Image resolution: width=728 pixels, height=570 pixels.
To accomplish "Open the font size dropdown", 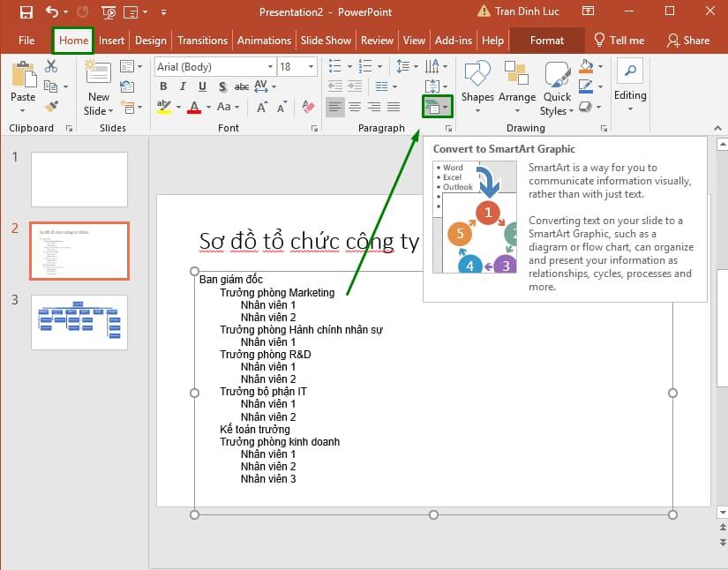I will (310, 67).
